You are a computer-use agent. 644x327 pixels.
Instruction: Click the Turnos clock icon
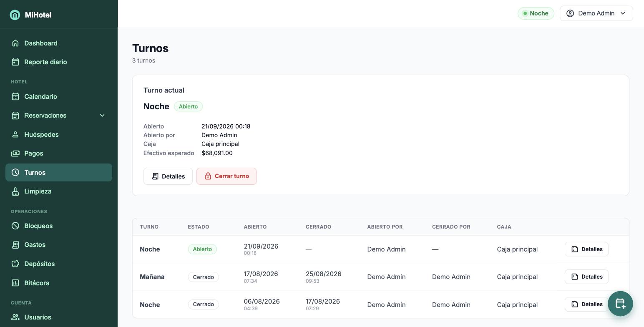coord(15,173)
